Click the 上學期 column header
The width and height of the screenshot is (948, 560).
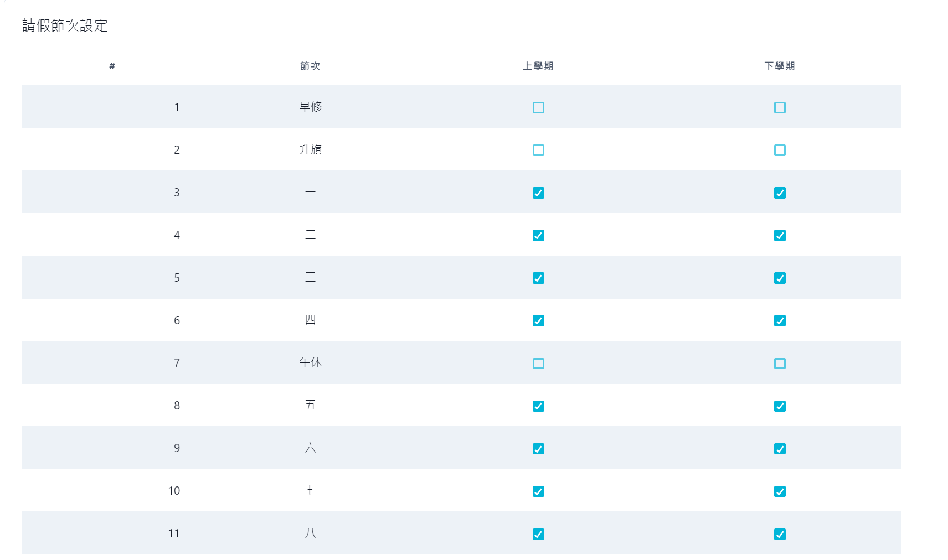(538, 66)
